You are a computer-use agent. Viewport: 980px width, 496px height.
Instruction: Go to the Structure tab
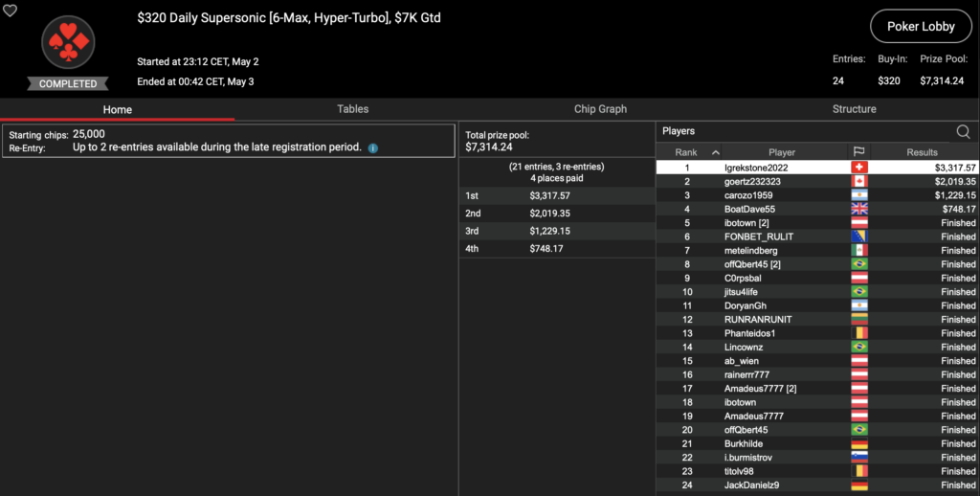(x=854, y=109)
